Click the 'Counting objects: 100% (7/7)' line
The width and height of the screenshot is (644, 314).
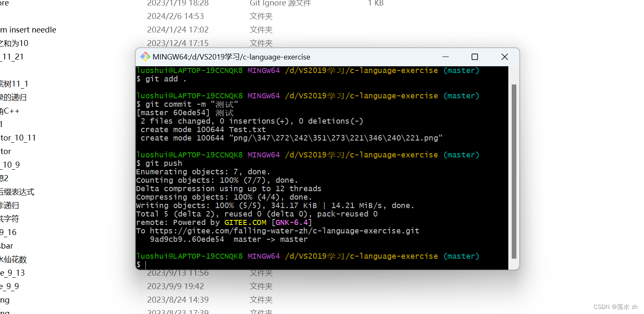pyautogui.click(x=217, y=180)
